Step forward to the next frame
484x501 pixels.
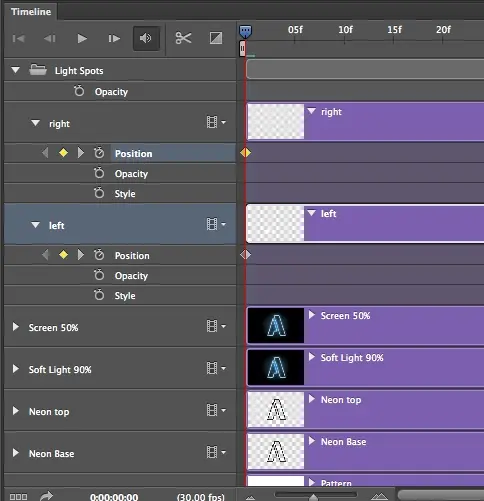point(114,39)
